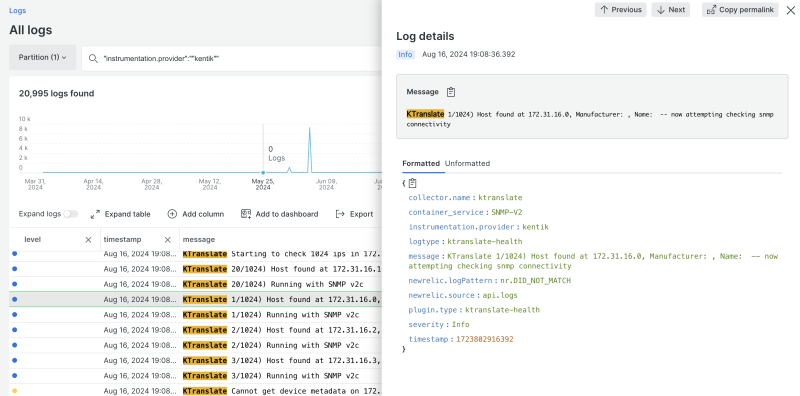800x396 pixels.
Task: Toggle the Expand logs switch
Action: [x=70, y=214]
